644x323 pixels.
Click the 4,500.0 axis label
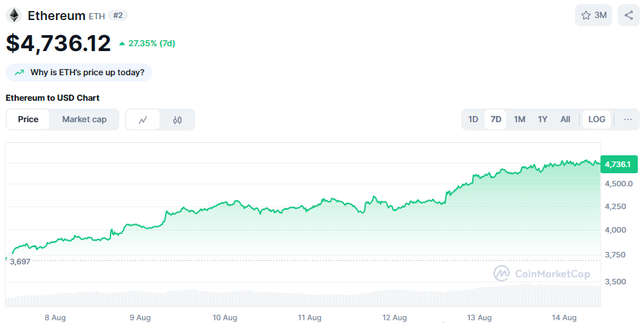click(x=618, y=184)
